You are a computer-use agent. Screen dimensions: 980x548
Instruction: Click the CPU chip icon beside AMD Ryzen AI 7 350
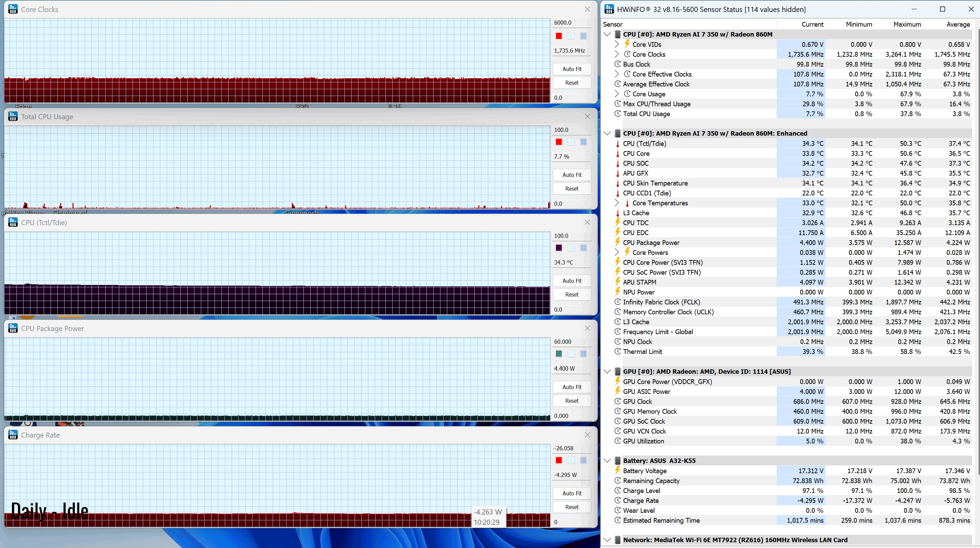tap(618, 34)
